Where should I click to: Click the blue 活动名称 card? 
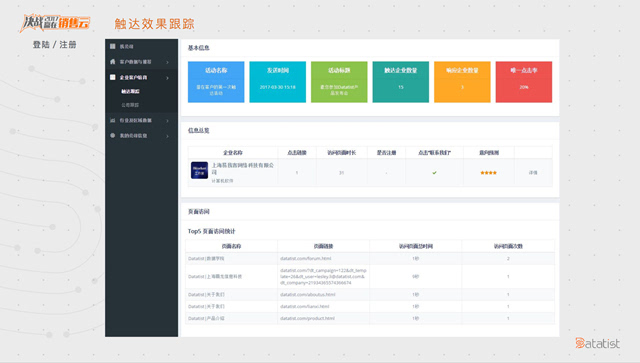(216, 82)
